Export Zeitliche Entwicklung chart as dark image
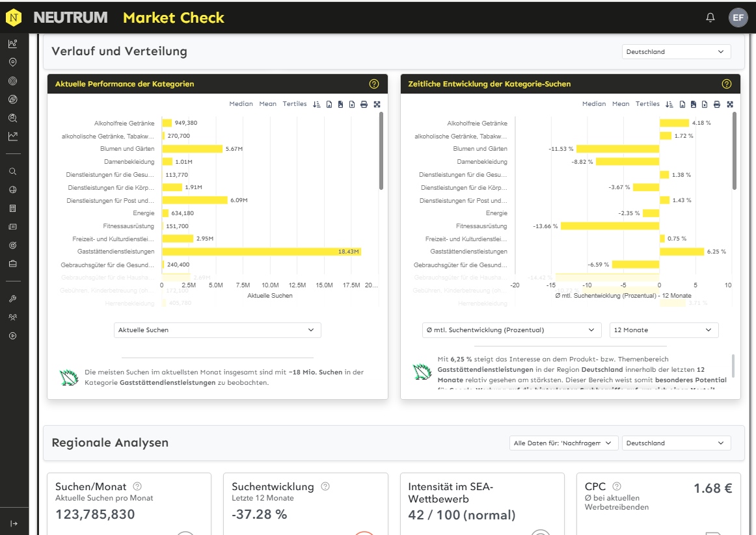The image size is (756, 535). [694, 104]
